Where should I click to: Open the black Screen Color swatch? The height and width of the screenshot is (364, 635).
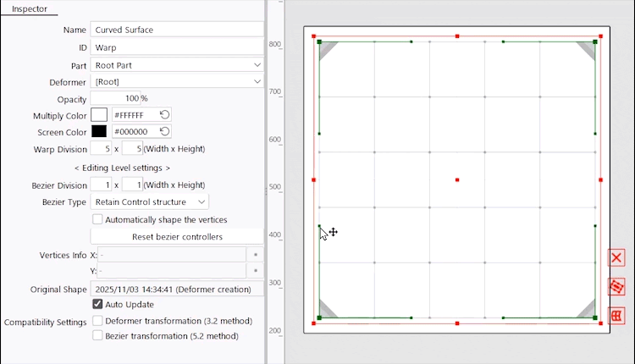coord(99,132)
